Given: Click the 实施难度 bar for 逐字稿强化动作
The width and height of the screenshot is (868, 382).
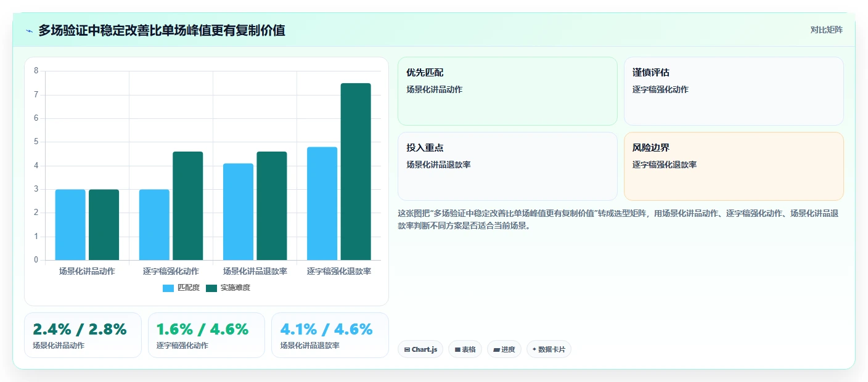Looking at the screenshot, I should point(187,206).
